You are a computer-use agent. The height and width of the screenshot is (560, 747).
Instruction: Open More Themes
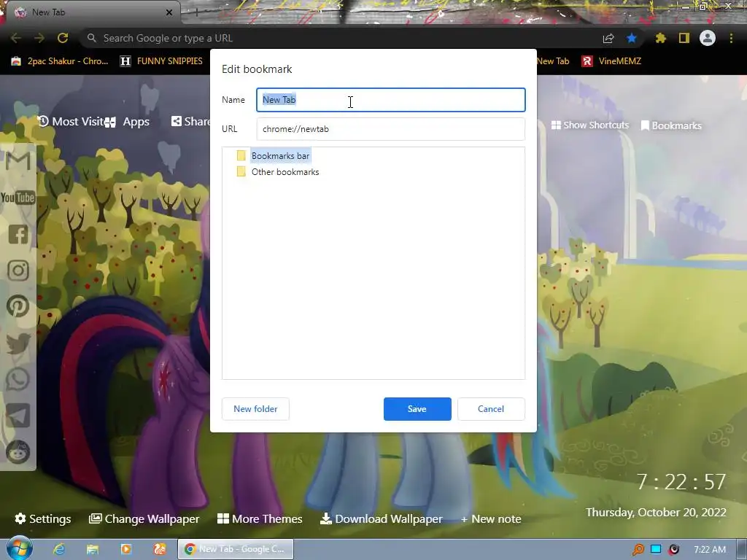tap(260, 518)
